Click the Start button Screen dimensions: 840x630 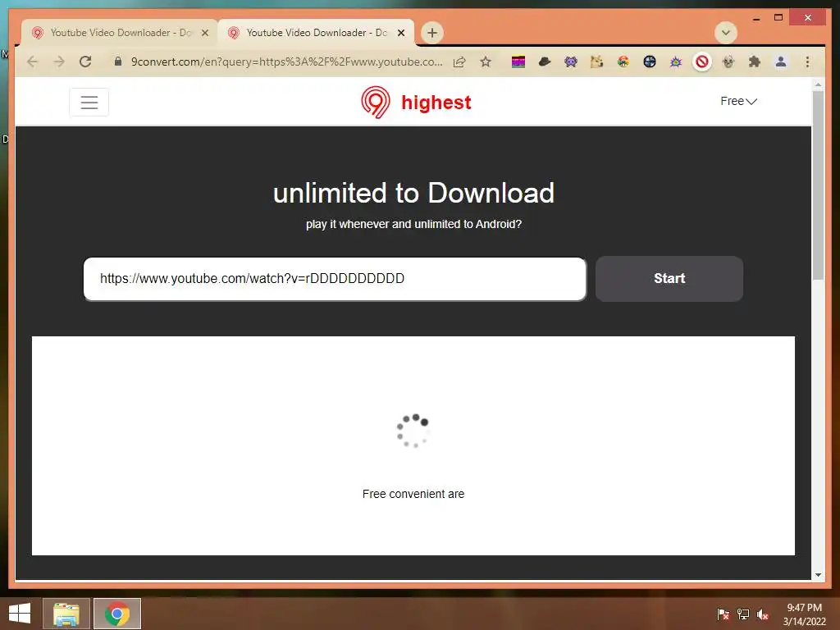tap(669, 279)
